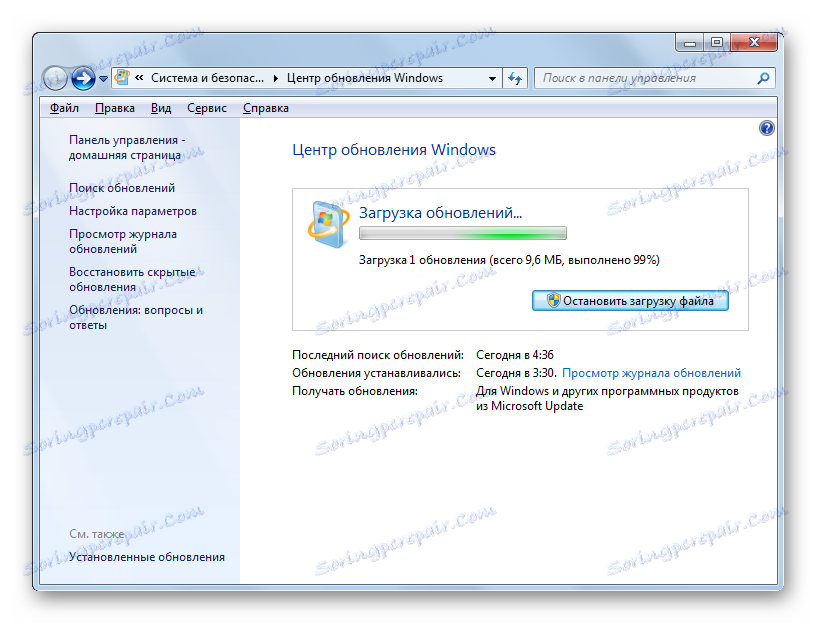817x624 pixels.
Task: Click 'Установленные обновления' link at bottom
Action: [x=147, y=557]
